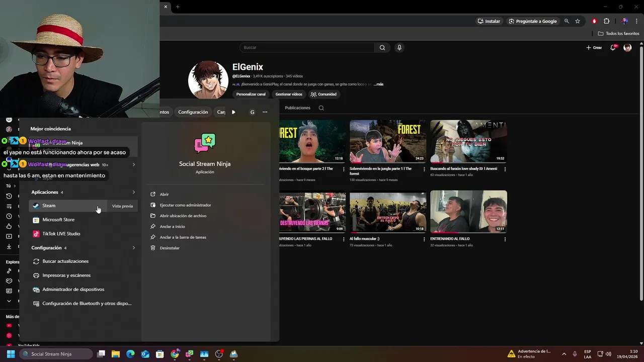The height and width of the screenshot is (362, 644).
Task: Click the YouTube Crear button
Action: [594, 48]
